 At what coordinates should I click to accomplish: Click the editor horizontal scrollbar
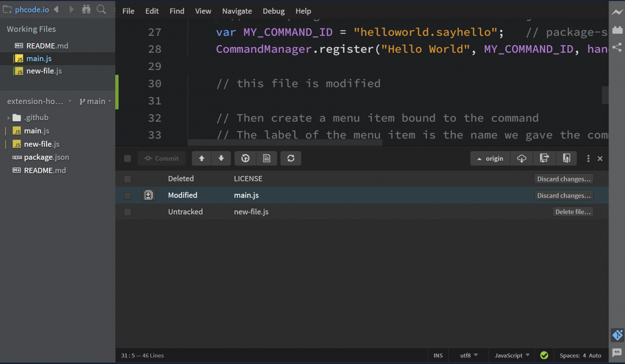285,142
